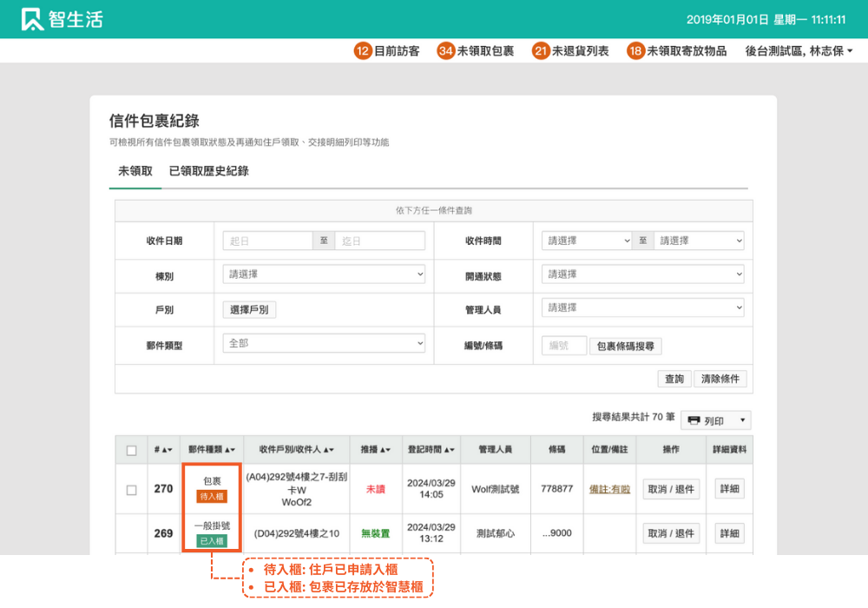Open 未退貨列表 badge showing 21
The width and height of the screenshot is (868, 608).
pyautogui.click(x=542, y=51)
